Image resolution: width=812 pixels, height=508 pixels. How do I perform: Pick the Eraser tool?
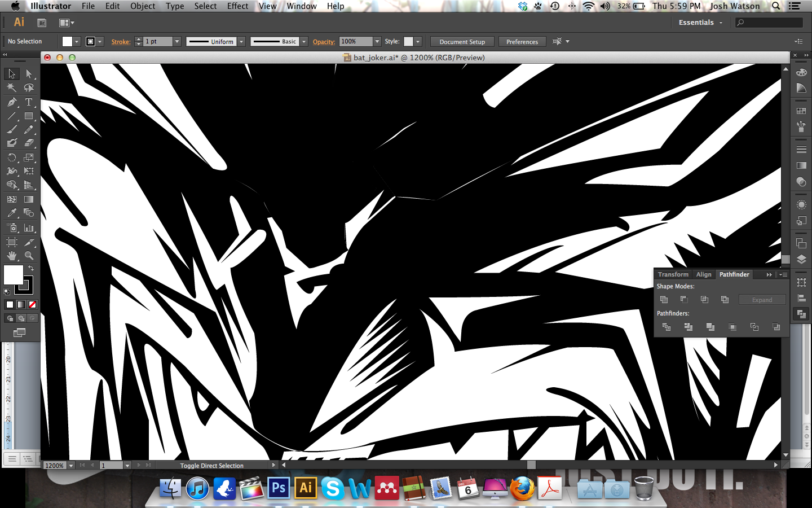[29, 143]
